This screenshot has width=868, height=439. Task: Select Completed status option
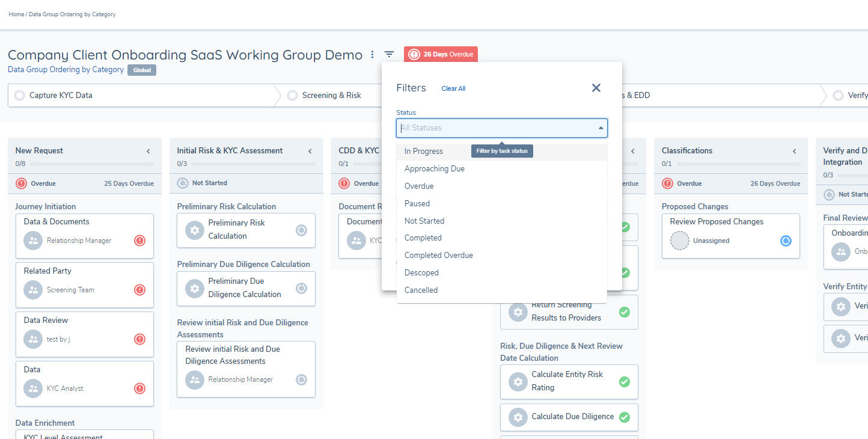tap(502, 238)
